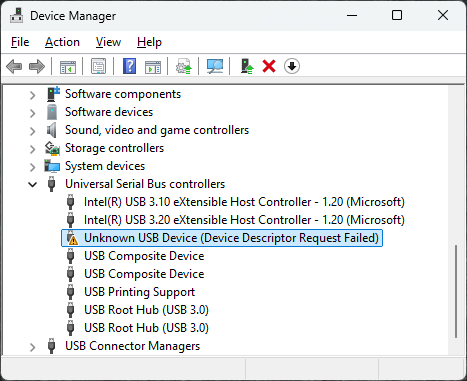Click Scan for hardware changes icon
This screenshot has width=467, height=381.
[215, 66]
